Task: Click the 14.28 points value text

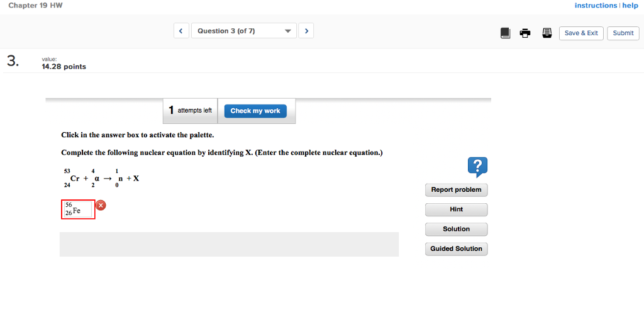Action: (x=64, y=67)
